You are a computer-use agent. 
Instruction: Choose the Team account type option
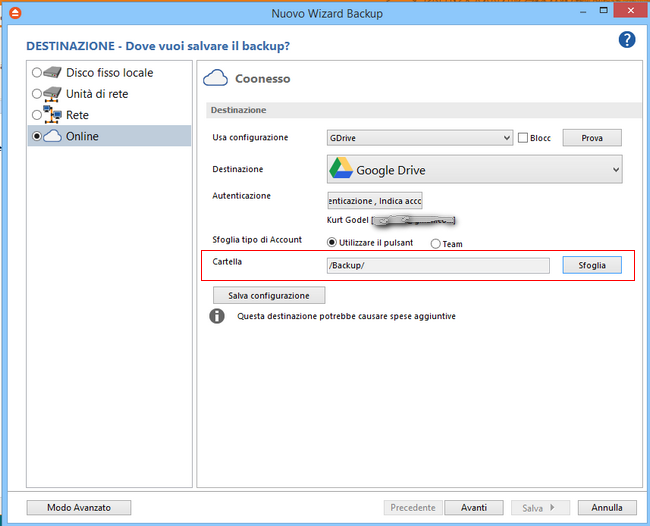(x=435, y=243)
